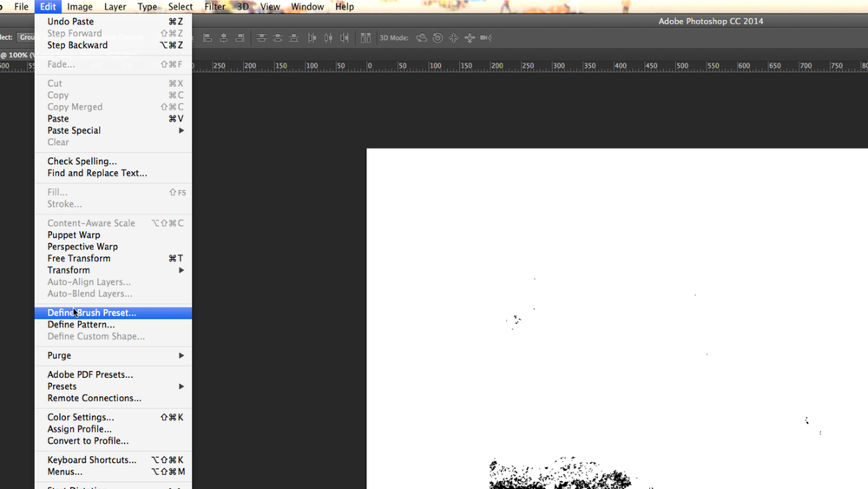Screen dimensions: 868x489
Task: Select Define Brush Preset...
Action: coord(113,313)
